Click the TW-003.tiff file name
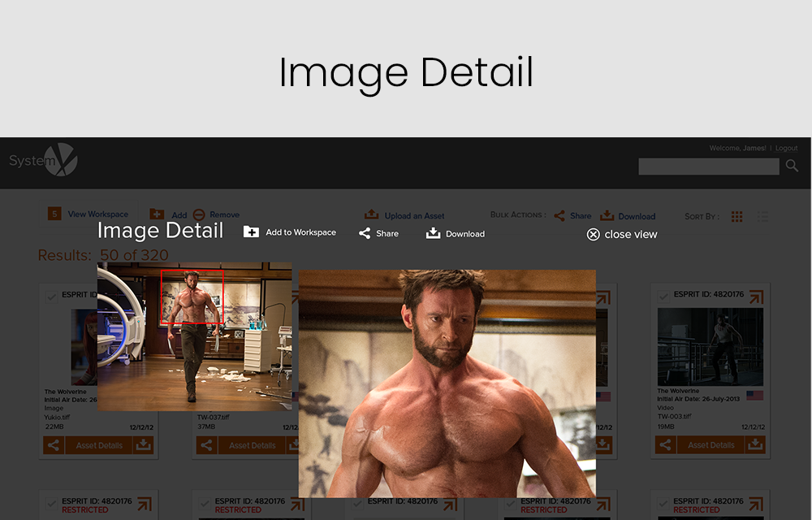Viewport: 812px width, 520px height. pyautogui.click(x=674, y=417)
